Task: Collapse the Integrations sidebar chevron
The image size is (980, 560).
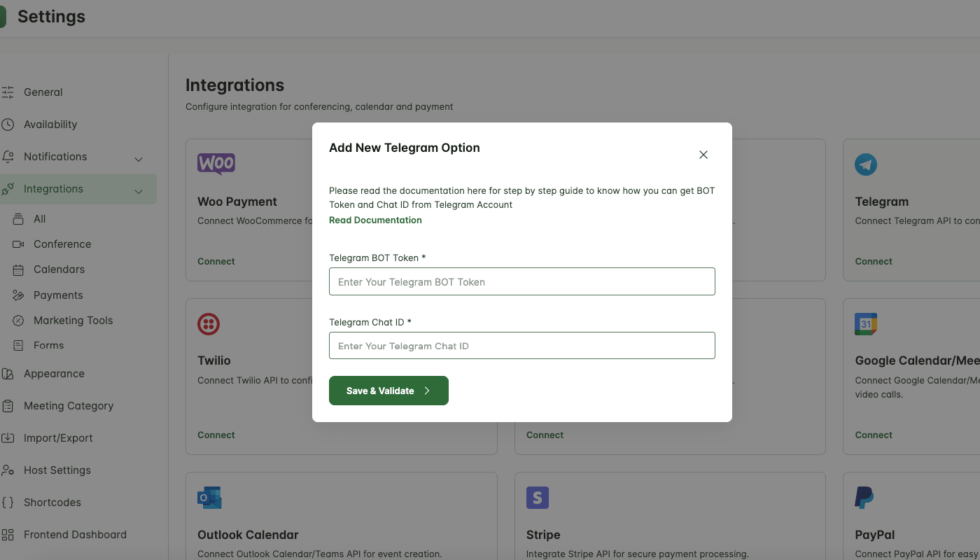Action: tap(139, 191)
